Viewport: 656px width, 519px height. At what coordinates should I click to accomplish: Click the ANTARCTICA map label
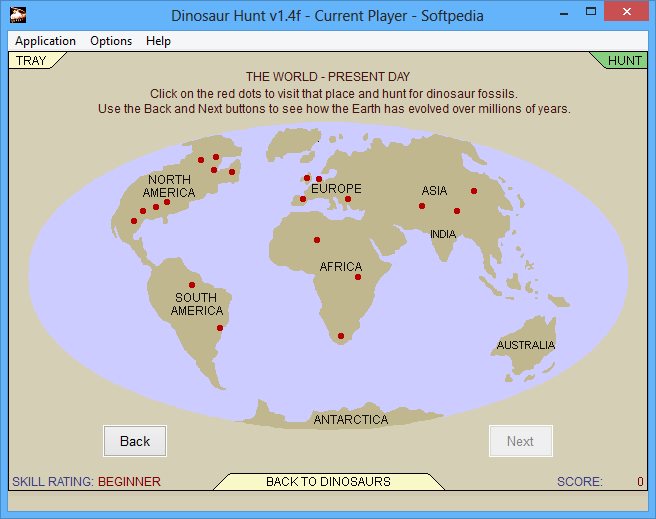click(351, 419)
